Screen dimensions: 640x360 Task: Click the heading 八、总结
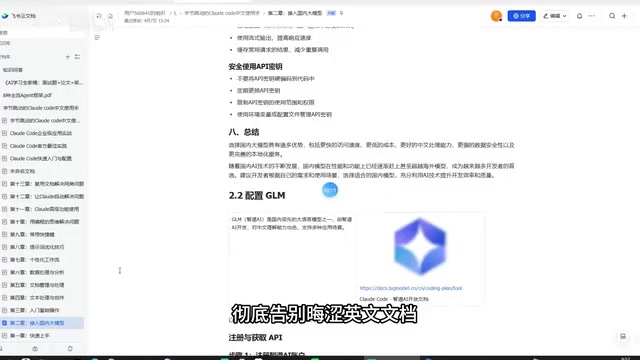coord(244,132)
